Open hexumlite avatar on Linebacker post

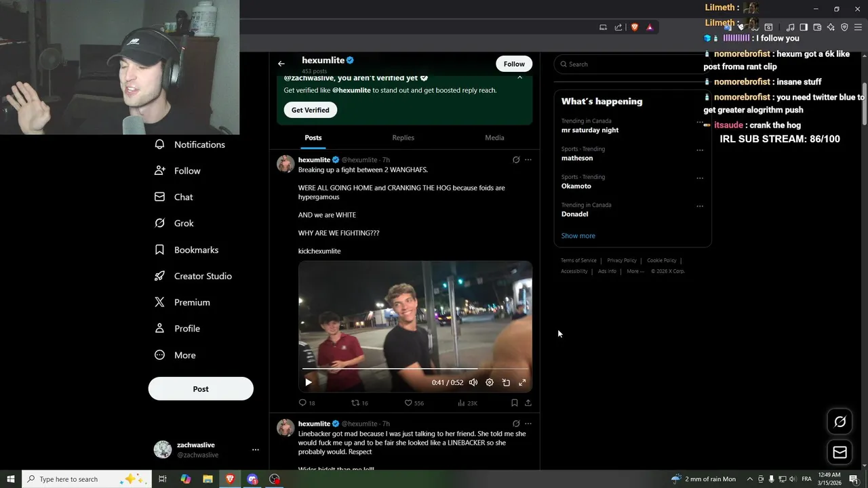pyautogui.click(x=285, y=428)
